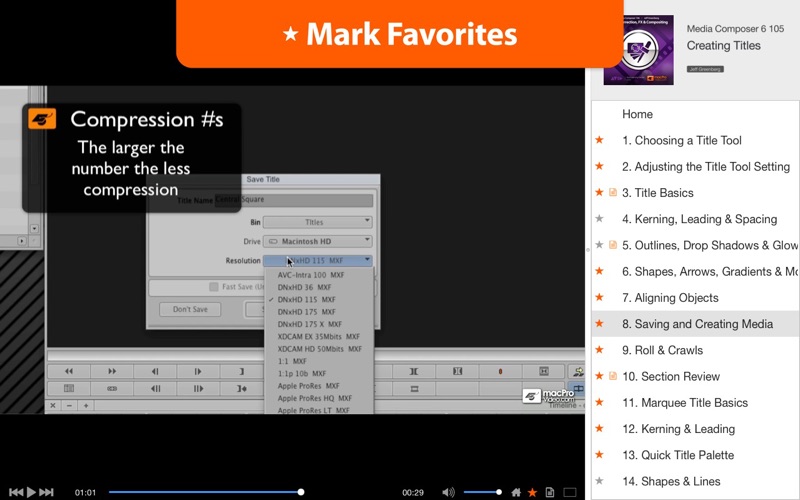Skip to next lesson icon
This screenshot has width=800, height=500.
tap(47, 492)
